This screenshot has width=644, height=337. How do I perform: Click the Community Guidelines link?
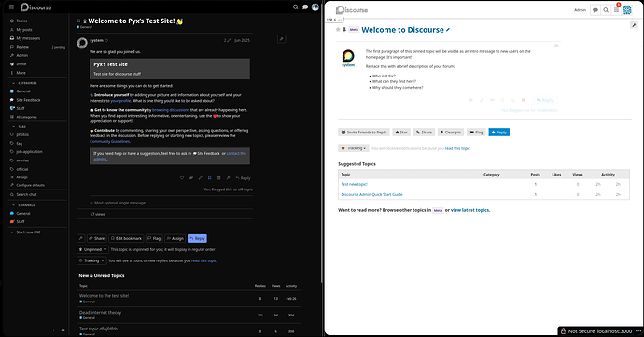click(x=109, y=141)
